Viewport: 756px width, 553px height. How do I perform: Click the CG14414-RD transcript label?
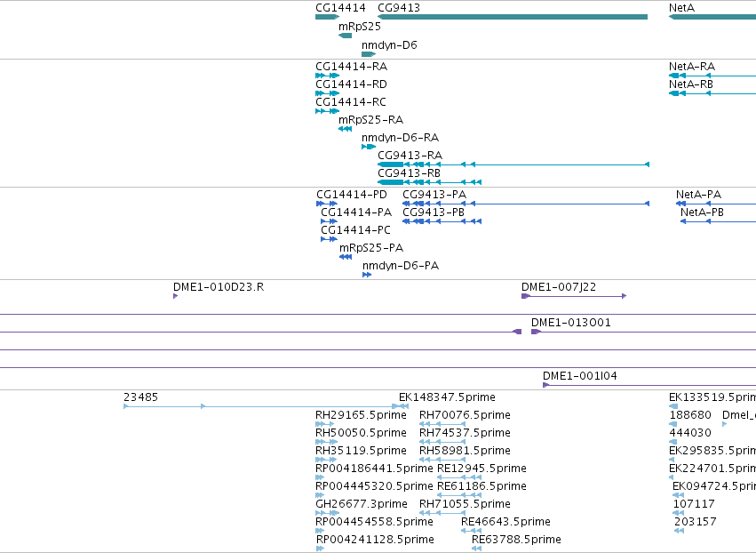coord(351,84)
